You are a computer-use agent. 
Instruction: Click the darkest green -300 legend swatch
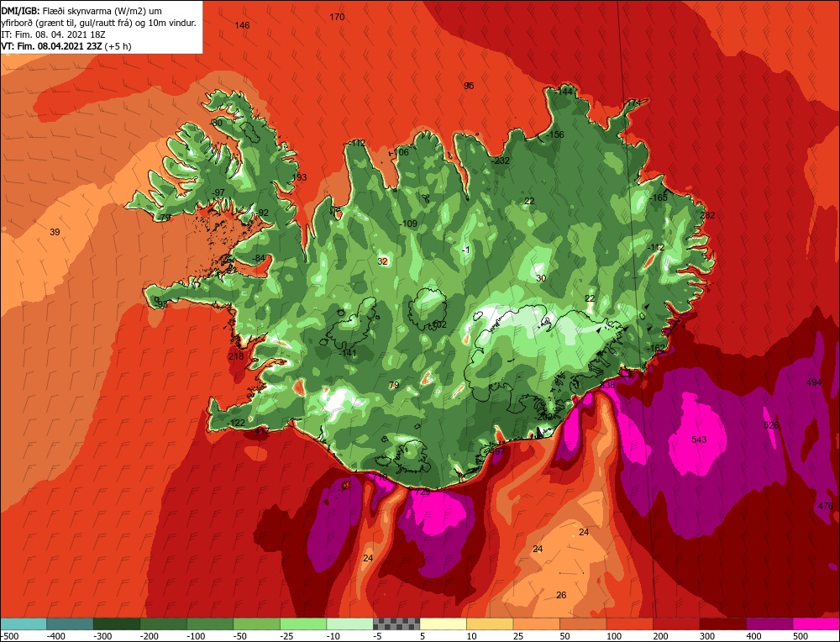(x=117, y=624)
